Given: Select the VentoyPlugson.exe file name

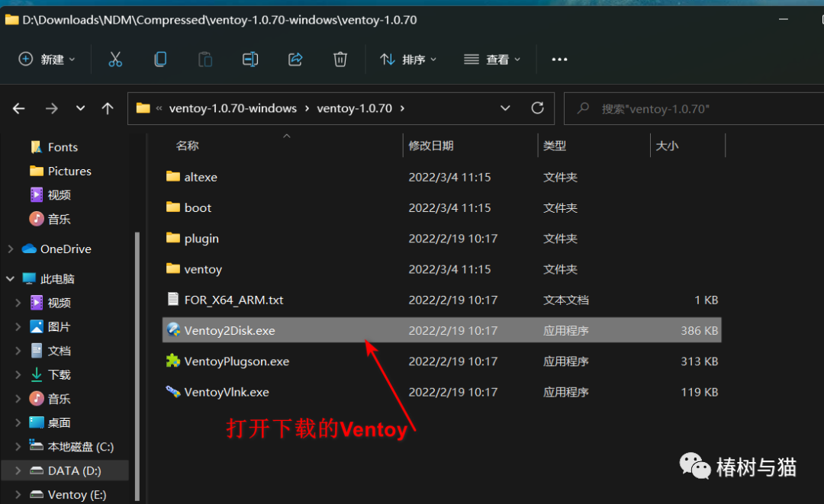Looking at the screenshot, I should coord(237,361).
